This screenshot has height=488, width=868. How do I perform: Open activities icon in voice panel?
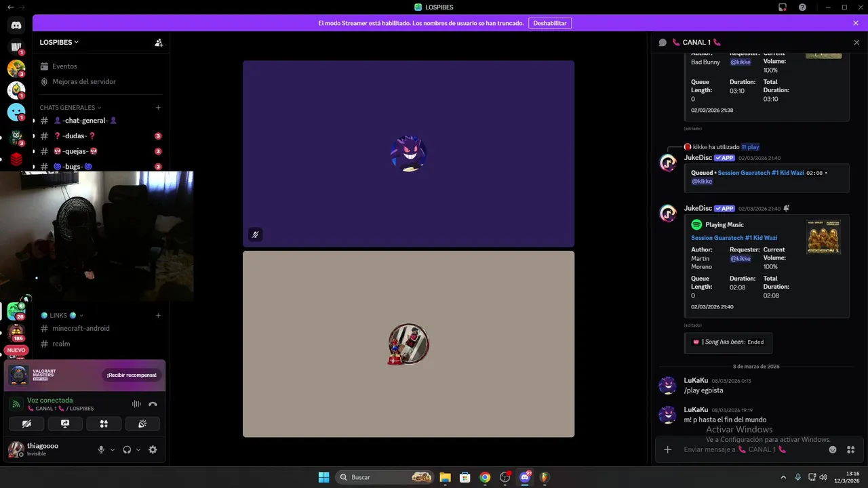[104, 424]
